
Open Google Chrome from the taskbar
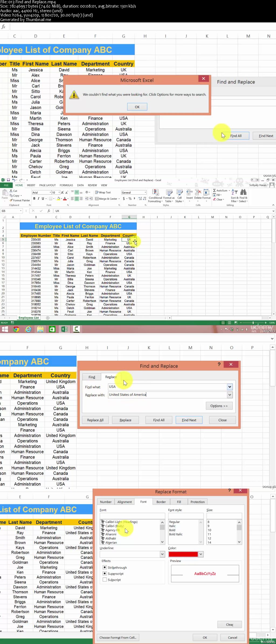16,329
